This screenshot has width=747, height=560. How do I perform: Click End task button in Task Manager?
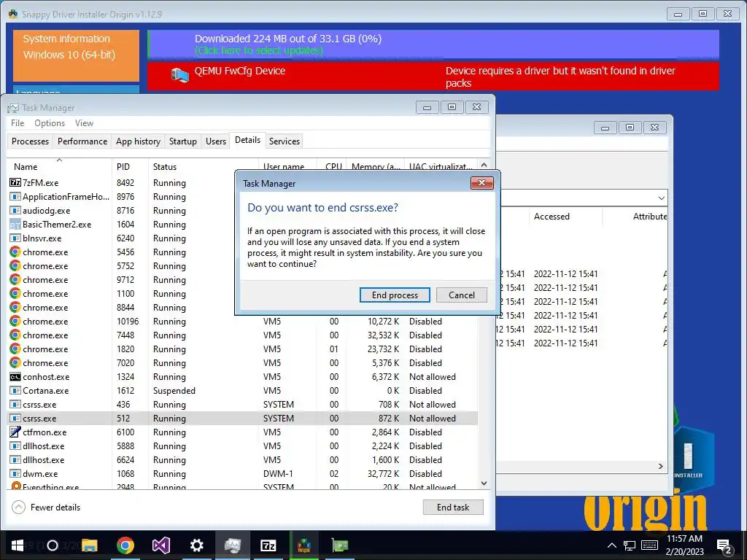click(452, 507)
